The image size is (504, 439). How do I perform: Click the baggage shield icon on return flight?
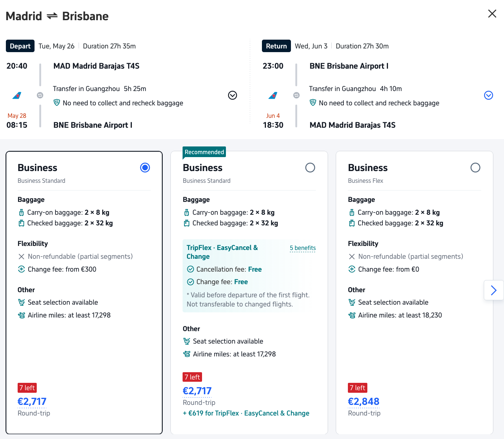pos(313,102)
